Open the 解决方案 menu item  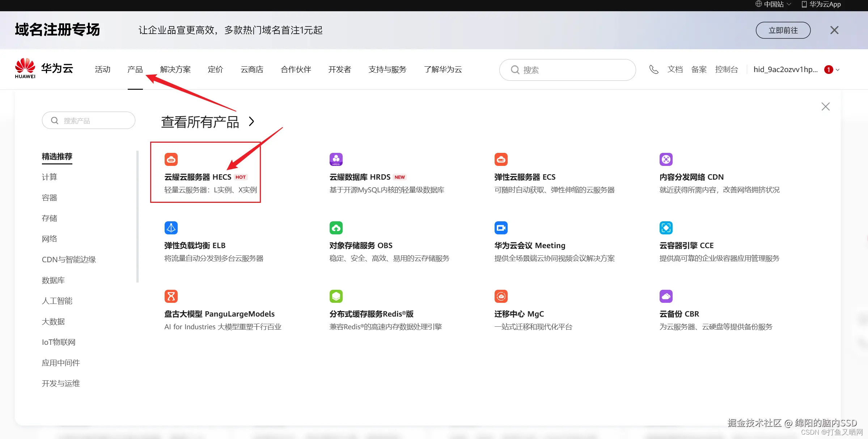tap(175, 70)
